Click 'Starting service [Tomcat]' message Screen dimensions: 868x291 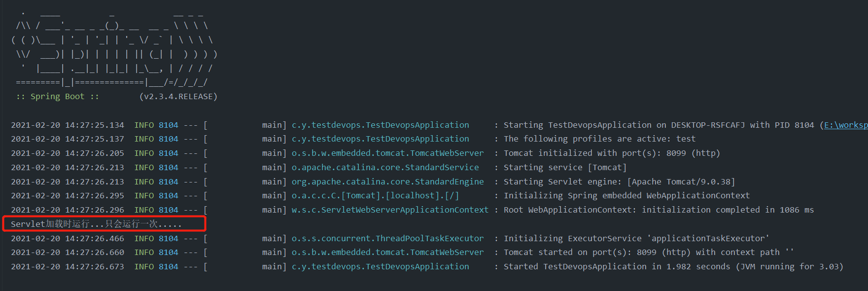[565, 168]
